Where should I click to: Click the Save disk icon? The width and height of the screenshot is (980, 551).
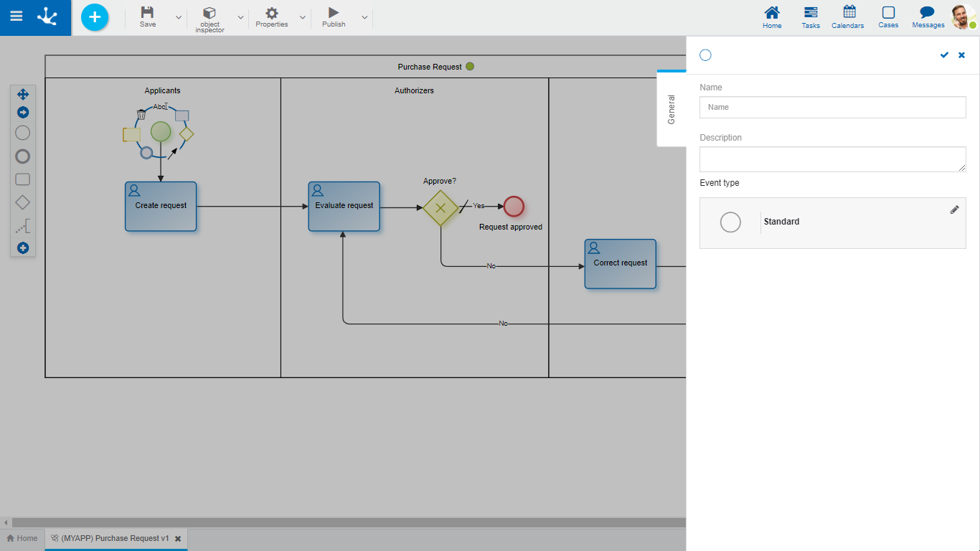click(x=147, y=12)
